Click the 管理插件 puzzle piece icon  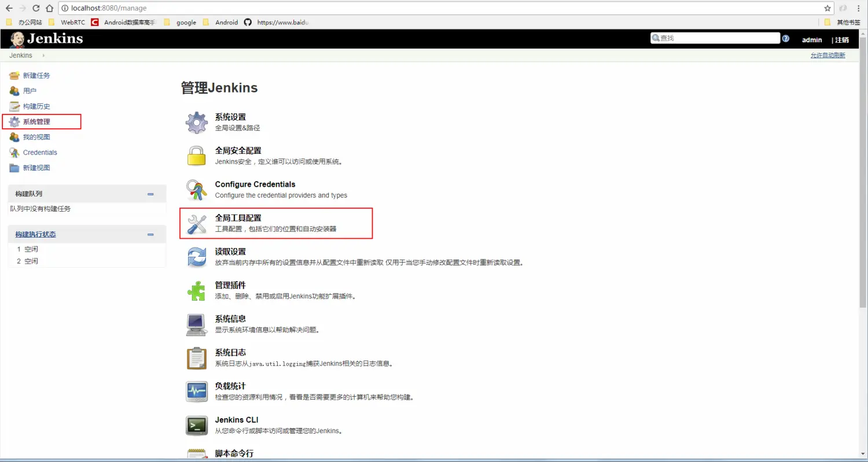[197, 290]
